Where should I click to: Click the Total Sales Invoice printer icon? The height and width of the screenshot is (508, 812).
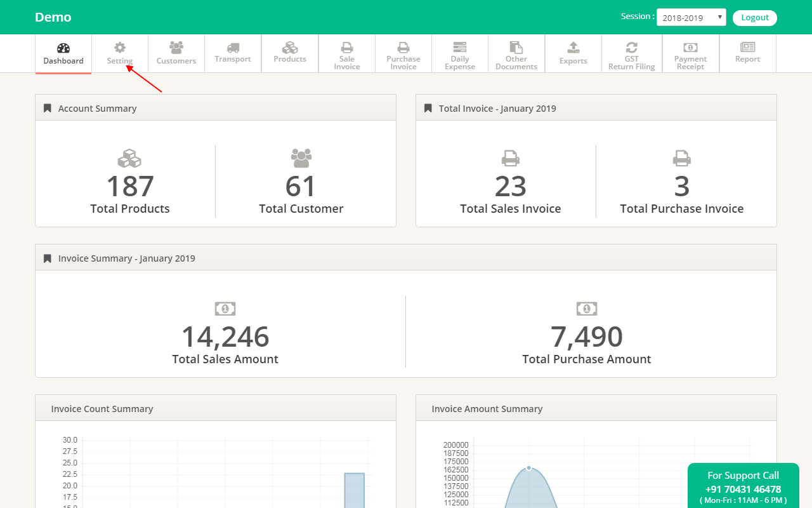511,158
